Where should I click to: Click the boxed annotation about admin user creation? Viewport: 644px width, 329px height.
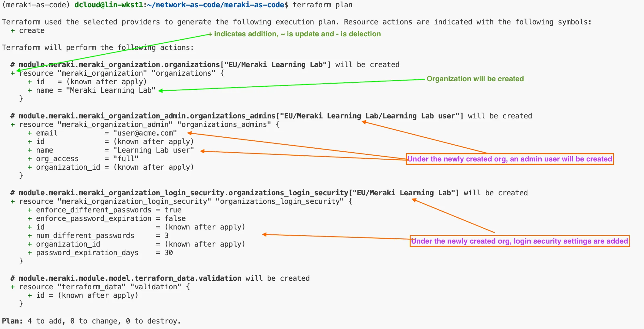coord(510,159)
